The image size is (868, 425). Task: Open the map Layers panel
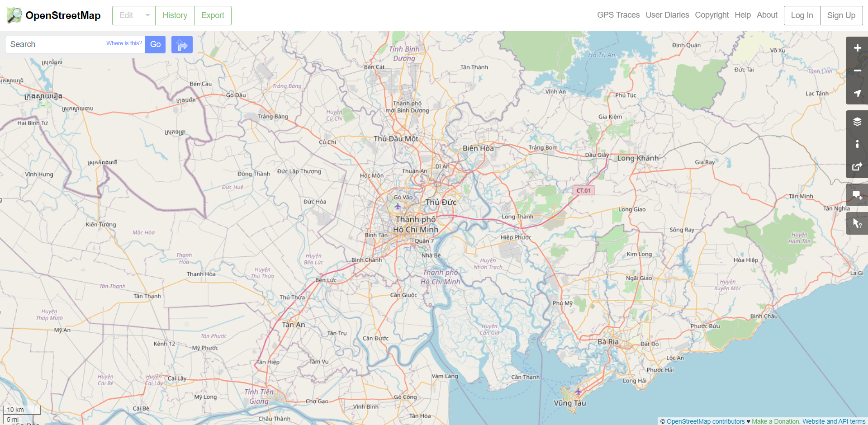[x=857, y=122]
